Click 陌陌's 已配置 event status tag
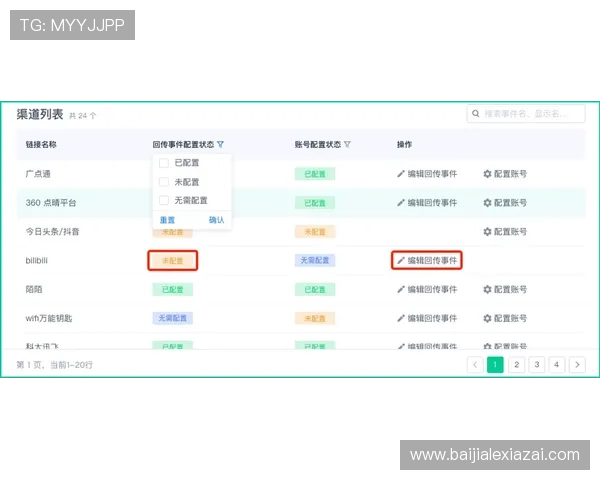The height and width of the screenshot is (480, 600). (173, 289)
